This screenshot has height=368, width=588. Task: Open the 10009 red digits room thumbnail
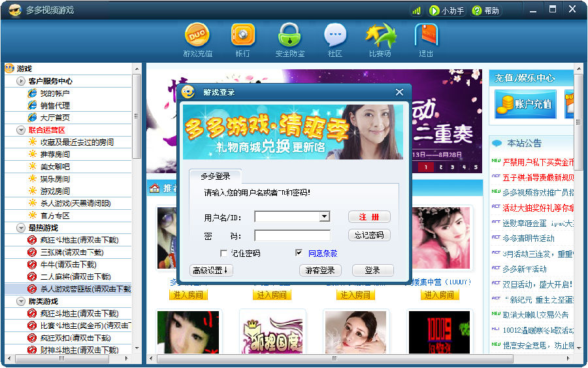pos(439,332)
